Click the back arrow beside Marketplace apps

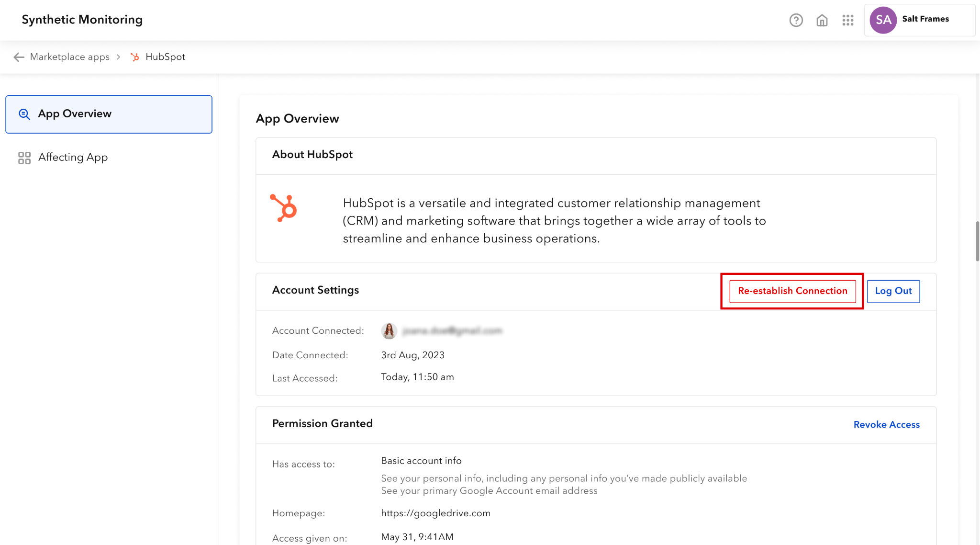tap(19, 57)
